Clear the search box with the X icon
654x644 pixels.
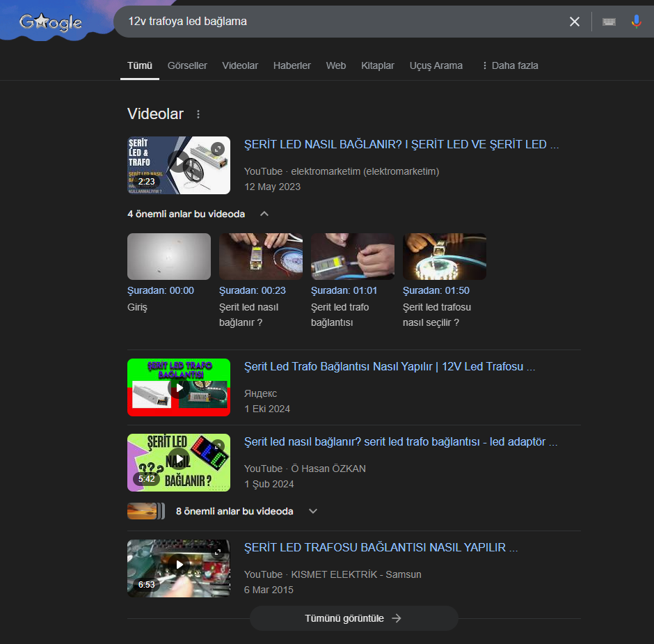574,22
